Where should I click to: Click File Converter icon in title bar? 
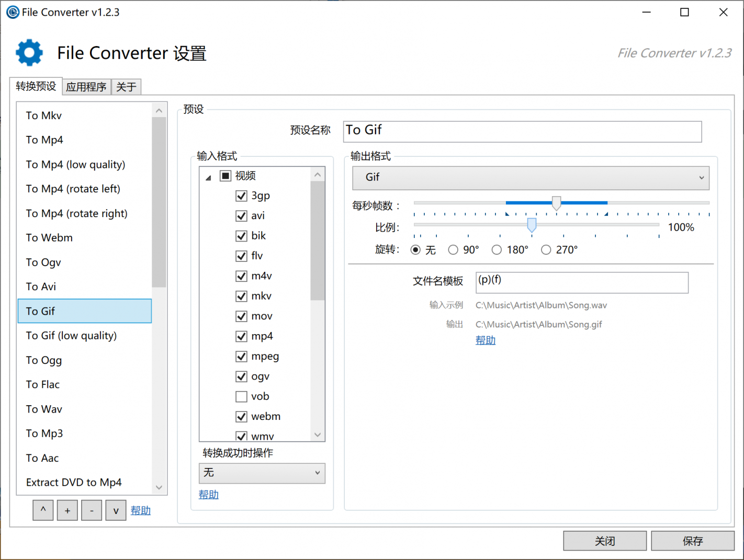tap(13, 12)
